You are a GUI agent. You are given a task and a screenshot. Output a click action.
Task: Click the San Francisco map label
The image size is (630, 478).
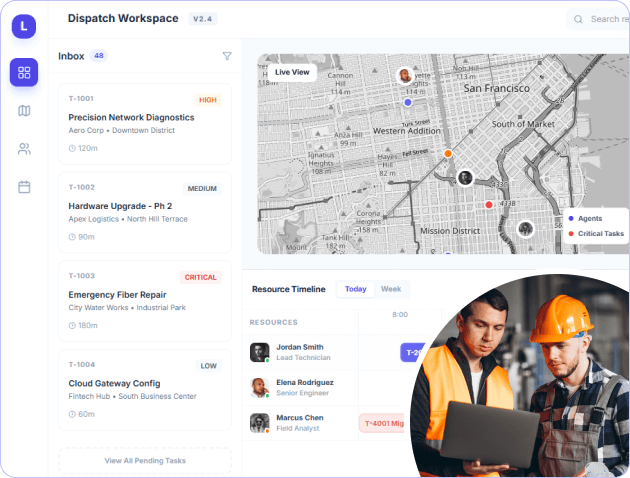497,88
